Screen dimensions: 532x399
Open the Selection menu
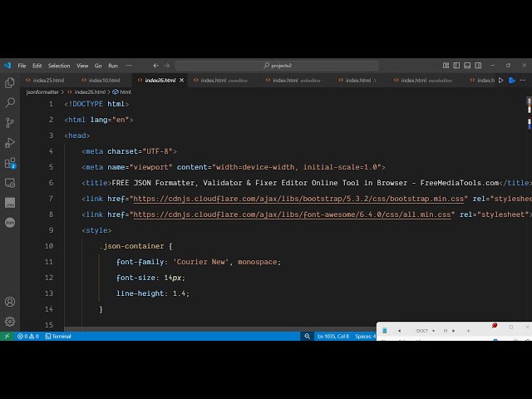click(x=59, y=66)
